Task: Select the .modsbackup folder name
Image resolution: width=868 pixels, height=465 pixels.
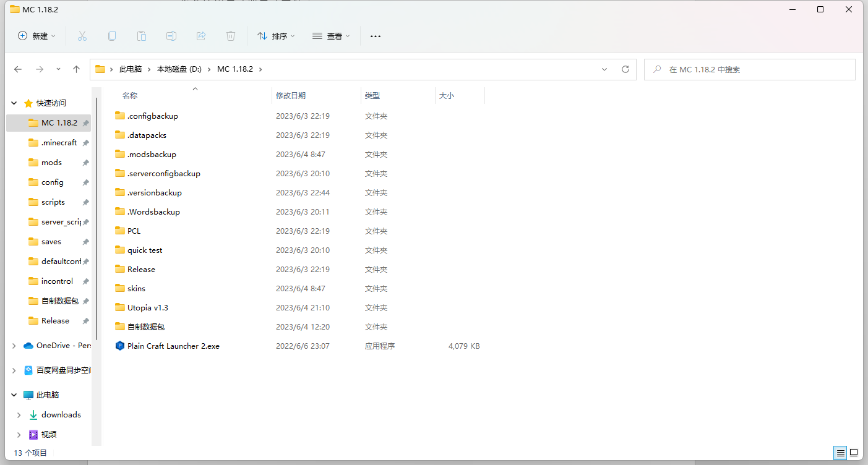Action: click(152, 154)
